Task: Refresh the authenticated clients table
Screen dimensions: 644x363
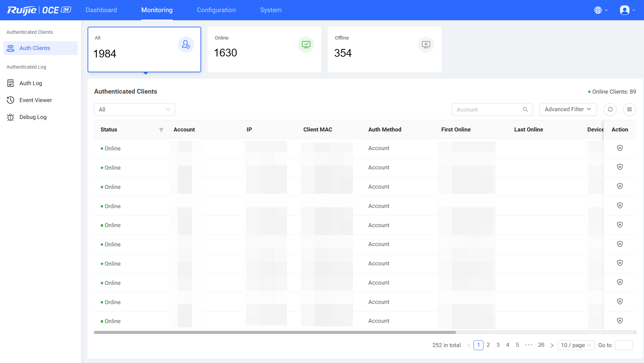Action: coord(610,110)
